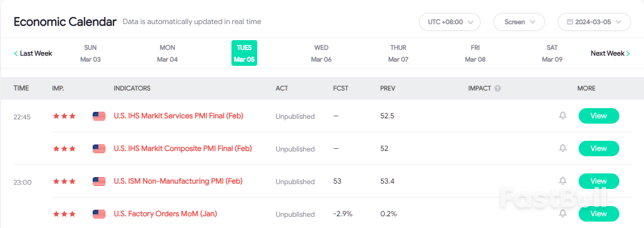Open the UTC +08:00 timezone dropdown
Screen dimensions: 644x228
point(450,22)
